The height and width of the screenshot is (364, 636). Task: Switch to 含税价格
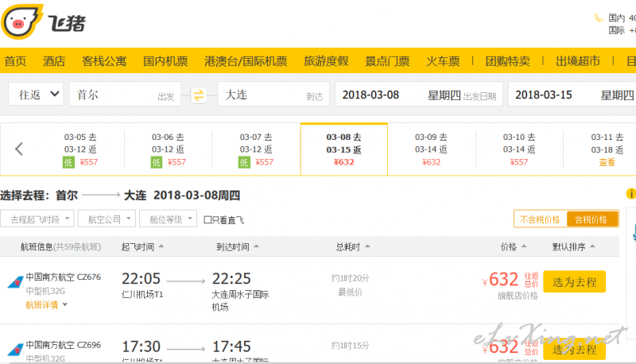coord(591,219)
